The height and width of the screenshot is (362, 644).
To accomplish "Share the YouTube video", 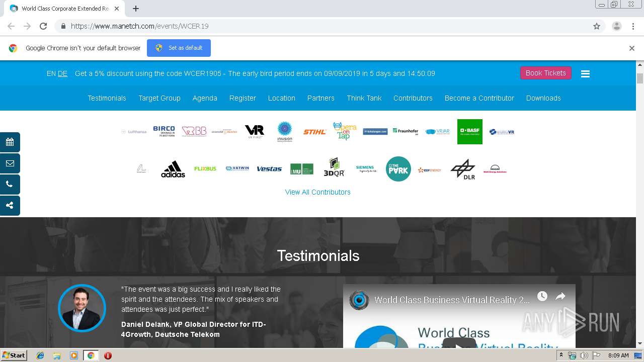I will (x=560, y=296).
